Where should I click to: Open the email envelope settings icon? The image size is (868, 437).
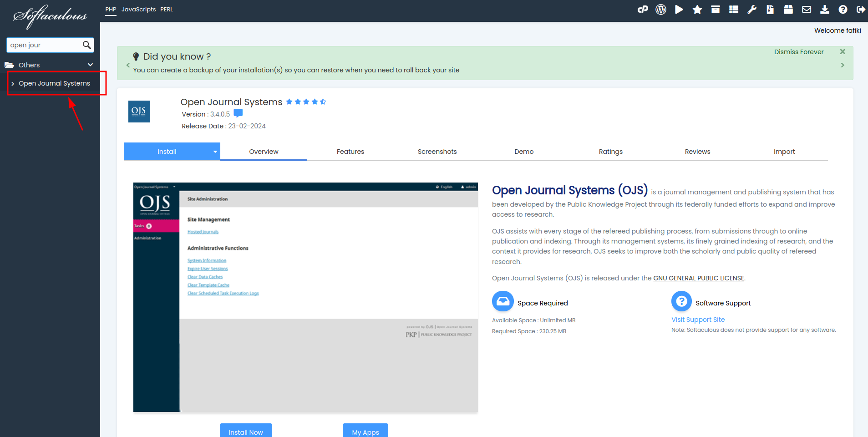807,9
